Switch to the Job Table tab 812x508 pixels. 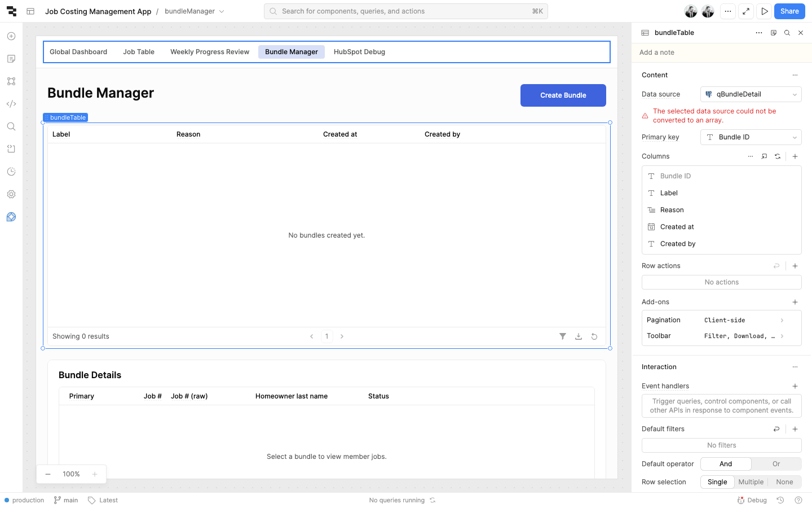point(139,52)
